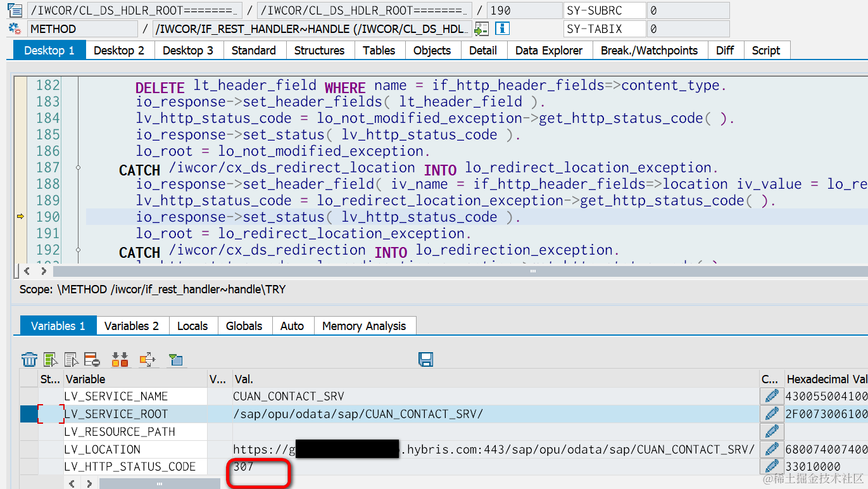Click the variables table scroll-left arrow

[x=72, y=483]
